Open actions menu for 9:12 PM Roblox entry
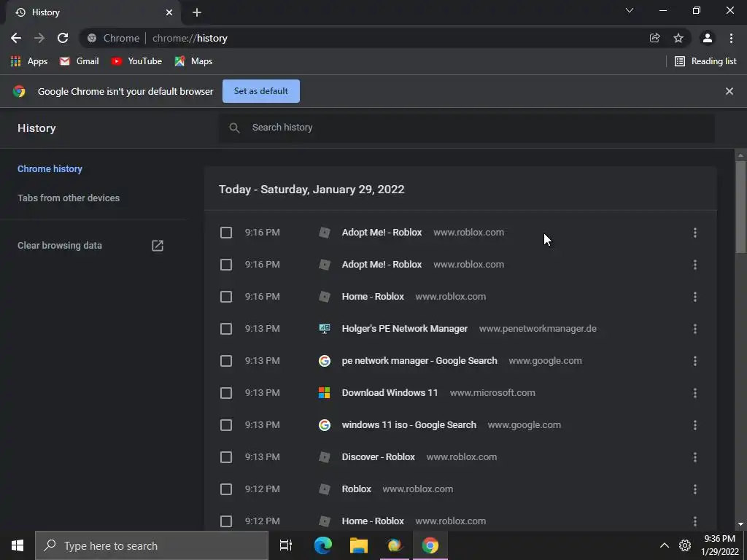This screenshot has width=747, height=560. 695,489
